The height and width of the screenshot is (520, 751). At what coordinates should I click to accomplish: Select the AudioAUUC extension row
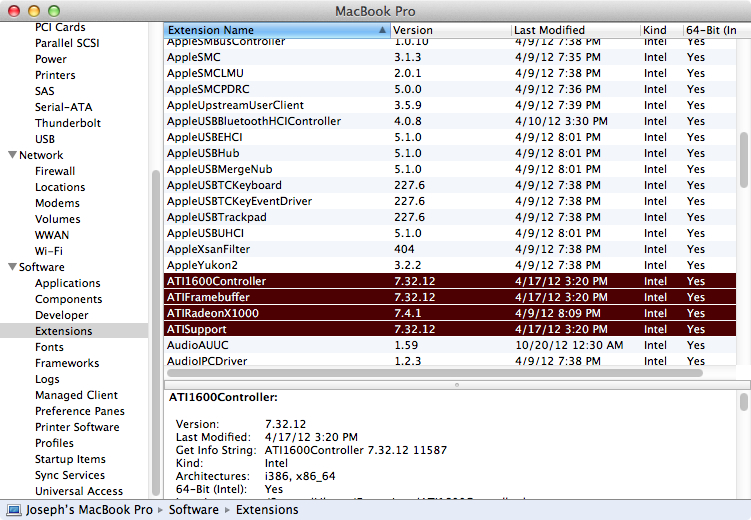coord(450,345)
